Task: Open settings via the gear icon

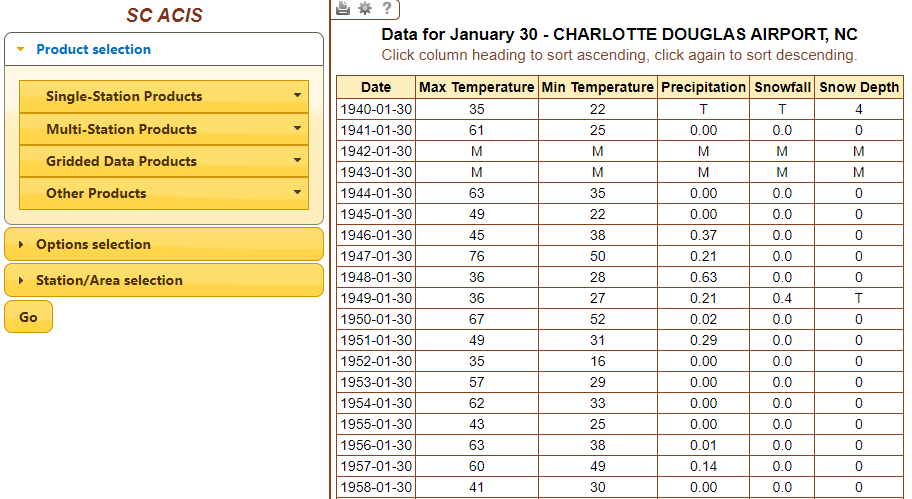Action: tap(365, 9)
